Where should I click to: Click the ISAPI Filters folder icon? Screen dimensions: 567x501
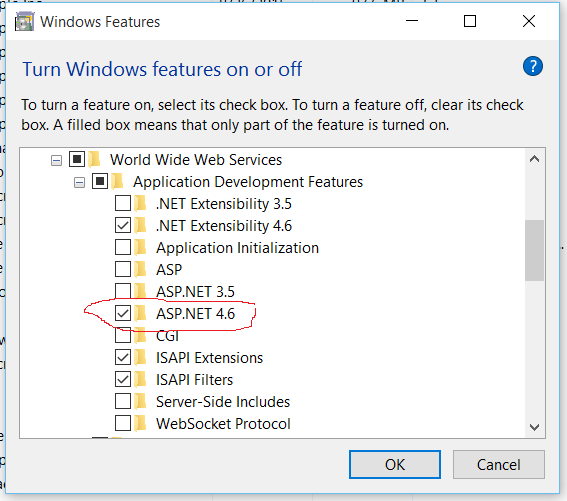140,379
